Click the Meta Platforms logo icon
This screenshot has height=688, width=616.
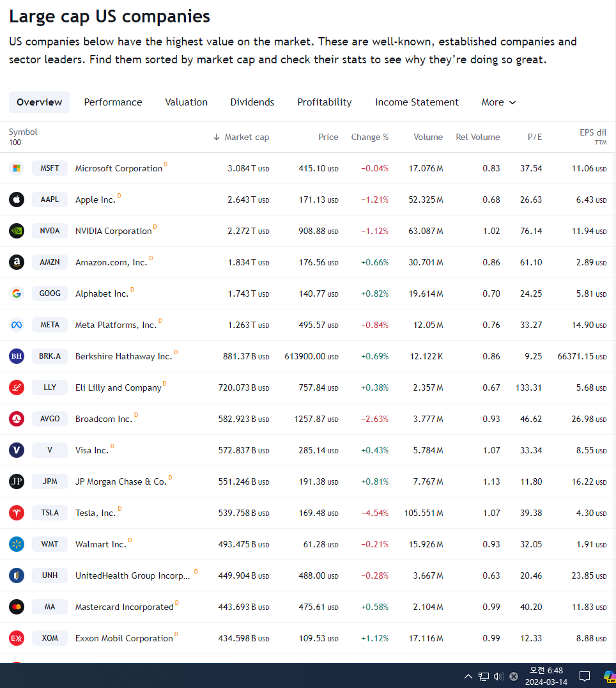[x=17, y=325]
